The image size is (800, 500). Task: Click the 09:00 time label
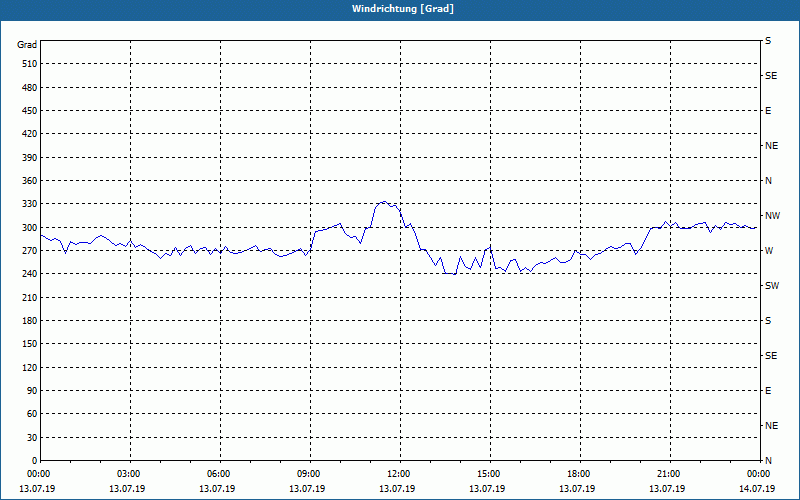(x=309, y=474)
